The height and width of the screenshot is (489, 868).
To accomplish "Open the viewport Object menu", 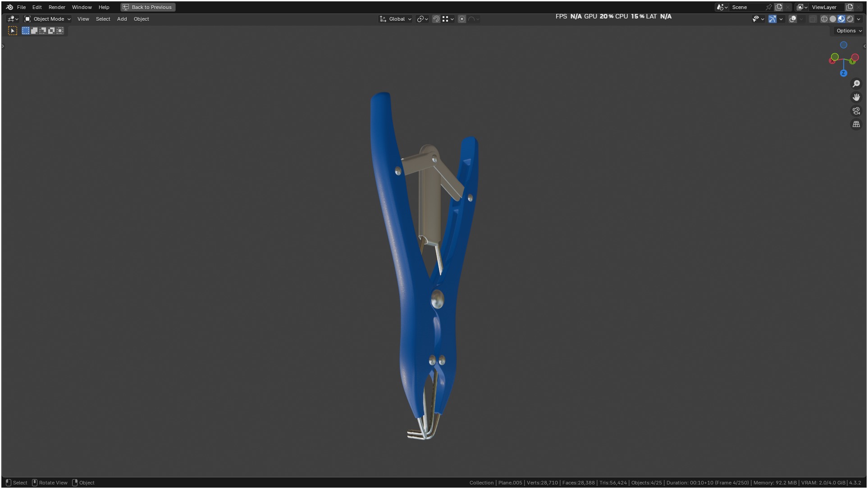I will [x=141, y=19].
